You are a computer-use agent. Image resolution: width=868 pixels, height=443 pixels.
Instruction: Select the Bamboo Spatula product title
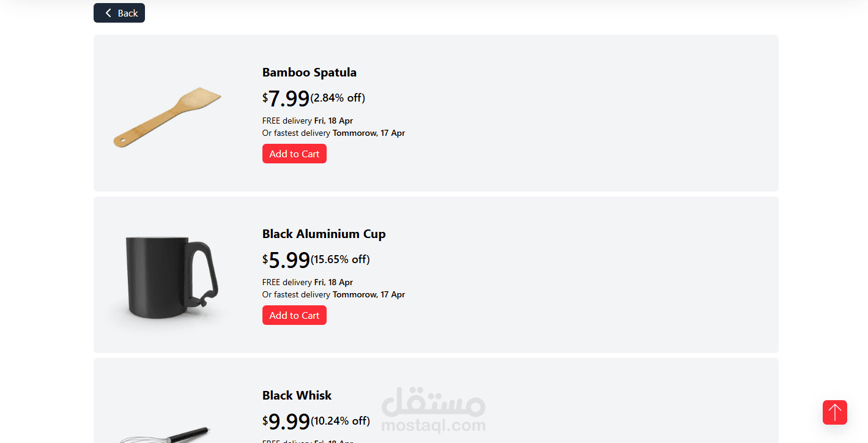click(x=309, y=72)
